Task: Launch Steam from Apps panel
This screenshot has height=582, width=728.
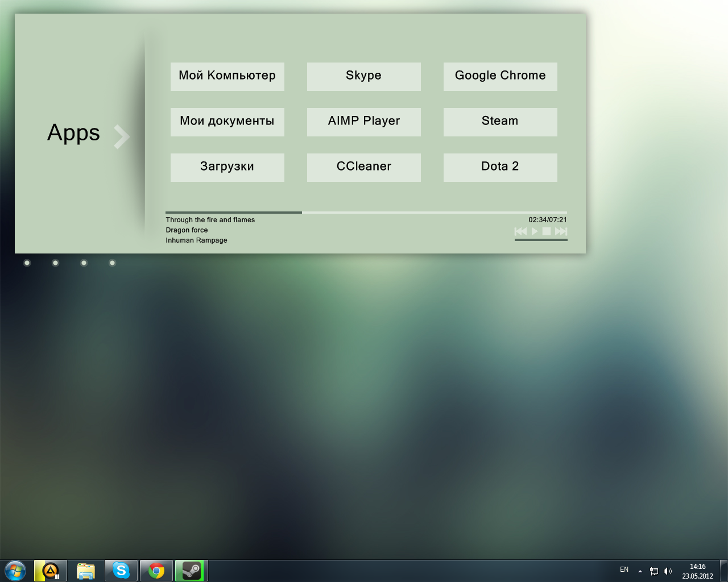Action: (x=500, y=122)
